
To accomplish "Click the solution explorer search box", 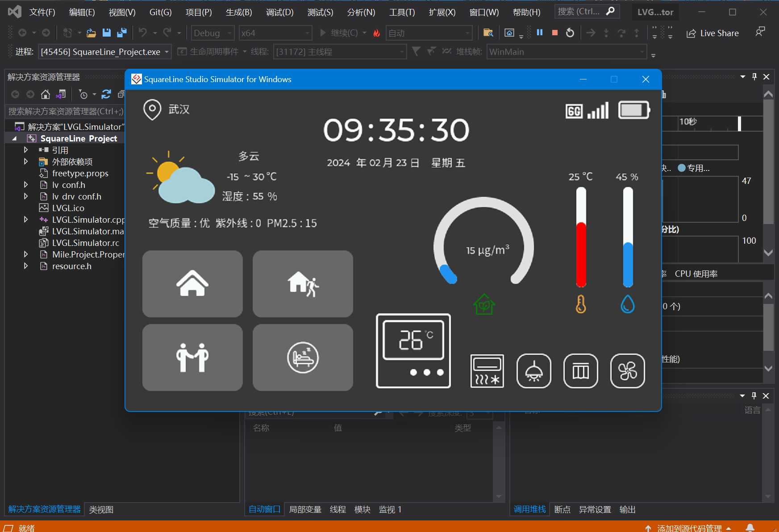I will tap(65, 111).
